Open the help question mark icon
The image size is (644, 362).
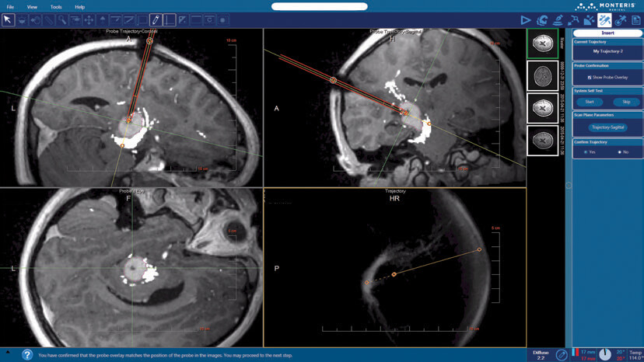tap(27, 354)
